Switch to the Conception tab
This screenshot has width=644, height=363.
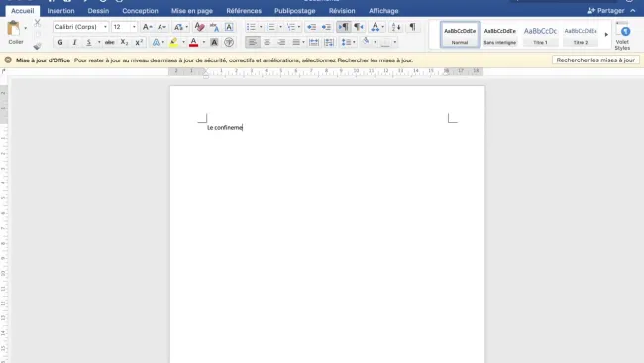point(140,11)
